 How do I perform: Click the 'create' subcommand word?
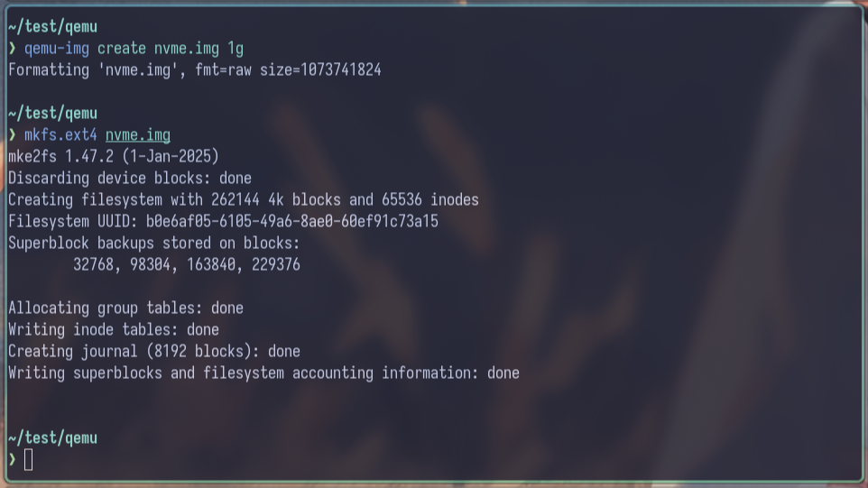(122, 49)
